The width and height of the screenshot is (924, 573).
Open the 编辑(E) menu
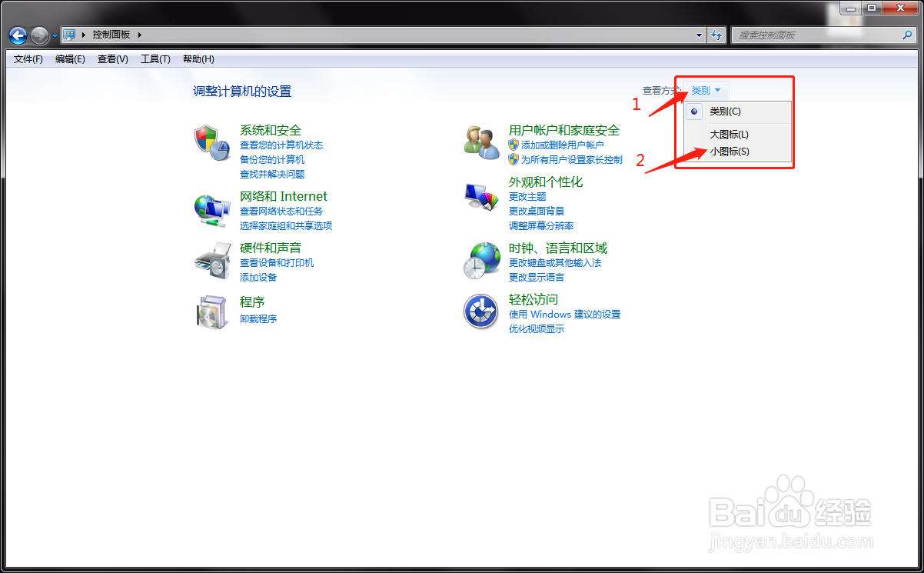click(x=70, y=59)
